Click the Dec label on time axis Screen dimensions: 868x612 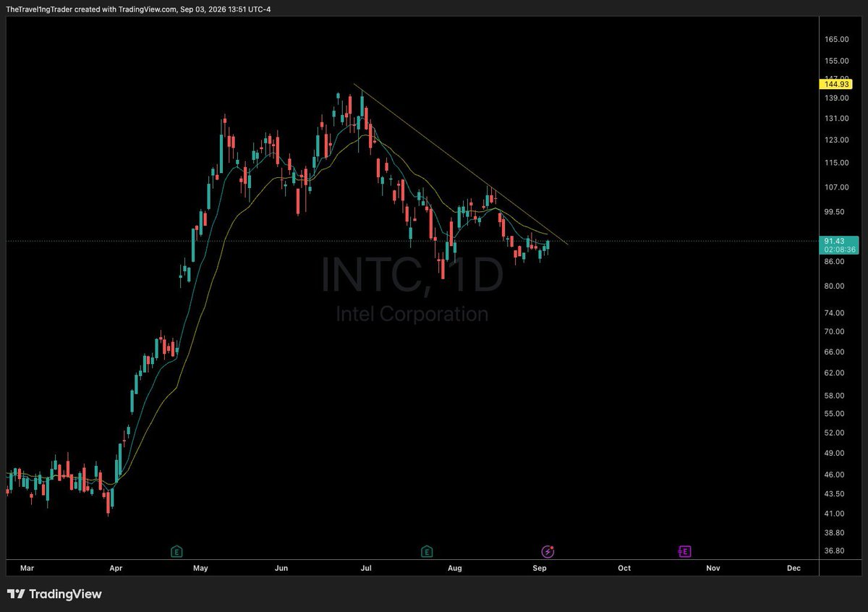coord(793,568)
